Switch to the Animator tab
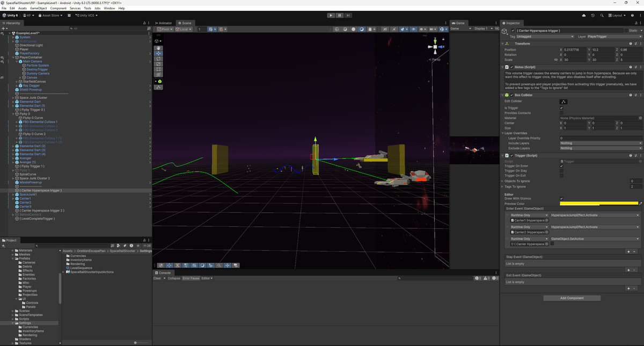The image size is (644, 346). (x=165, y=23)
